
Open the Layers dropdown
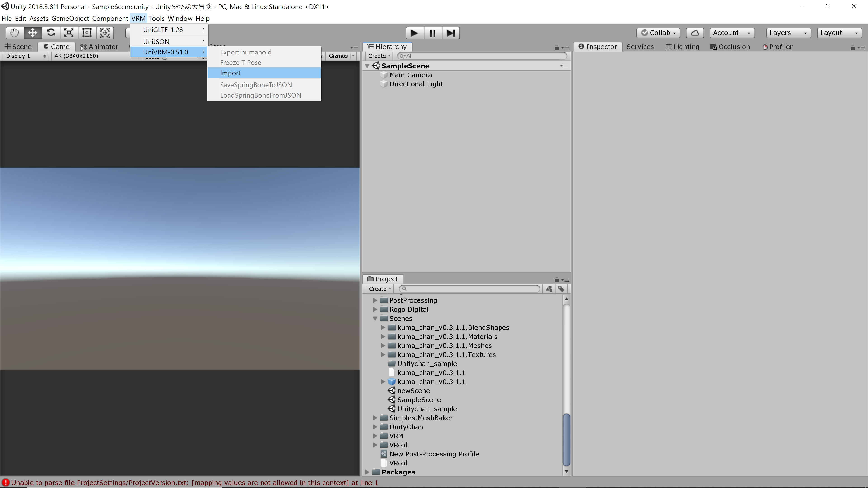tap(788, 33)
